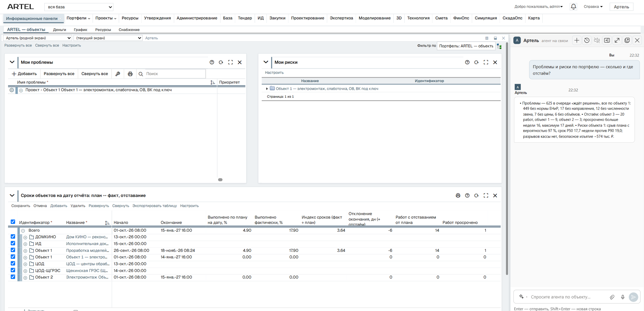The image size is (644, 311).
Task: Click the Добавить button in Мои проблемы
Action: [24, 74]
